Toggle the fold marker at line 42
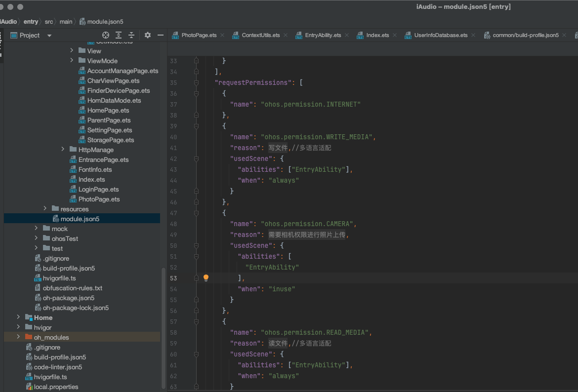 (x=197, y=159)
